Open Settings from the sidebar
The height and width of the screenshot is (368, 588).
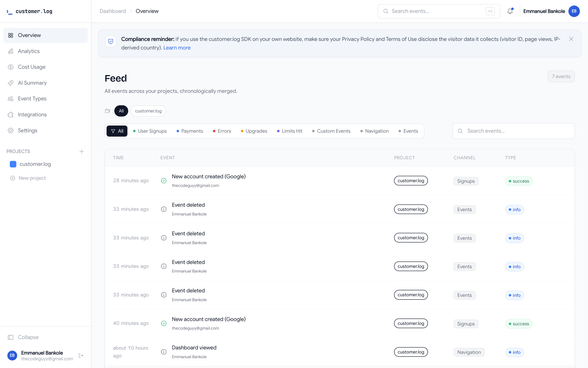[46, 130]
